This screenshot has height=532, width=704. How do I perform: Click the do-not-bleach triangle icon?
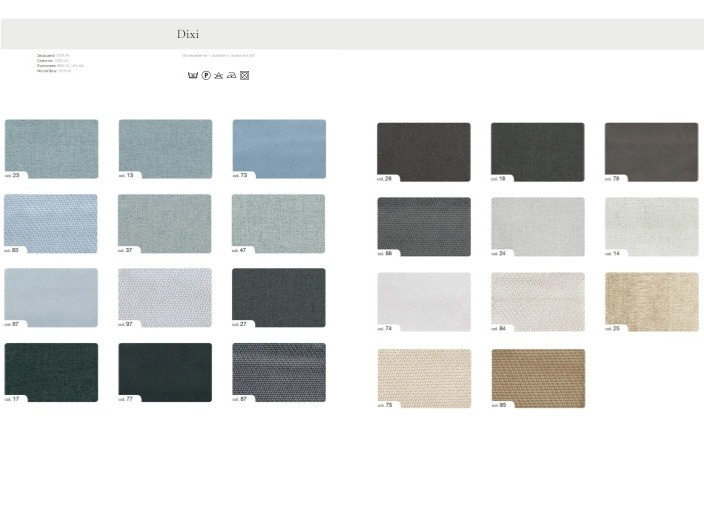click(219, 75)
